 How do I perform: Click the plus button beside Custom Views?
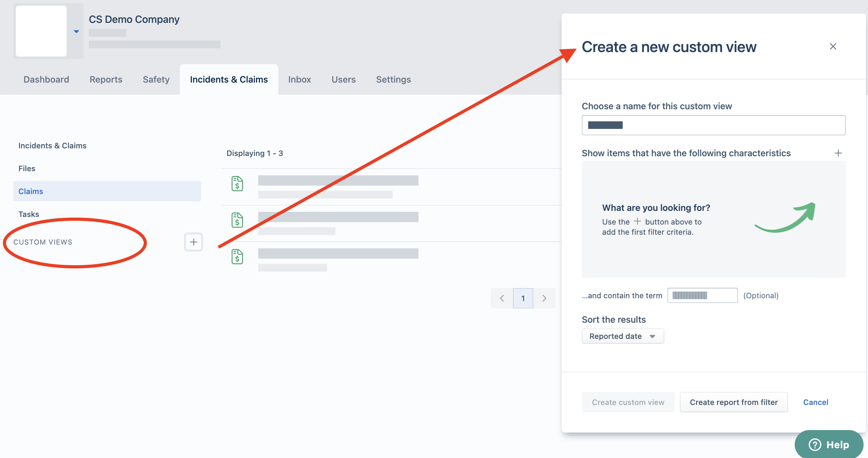tap(194, 242)
